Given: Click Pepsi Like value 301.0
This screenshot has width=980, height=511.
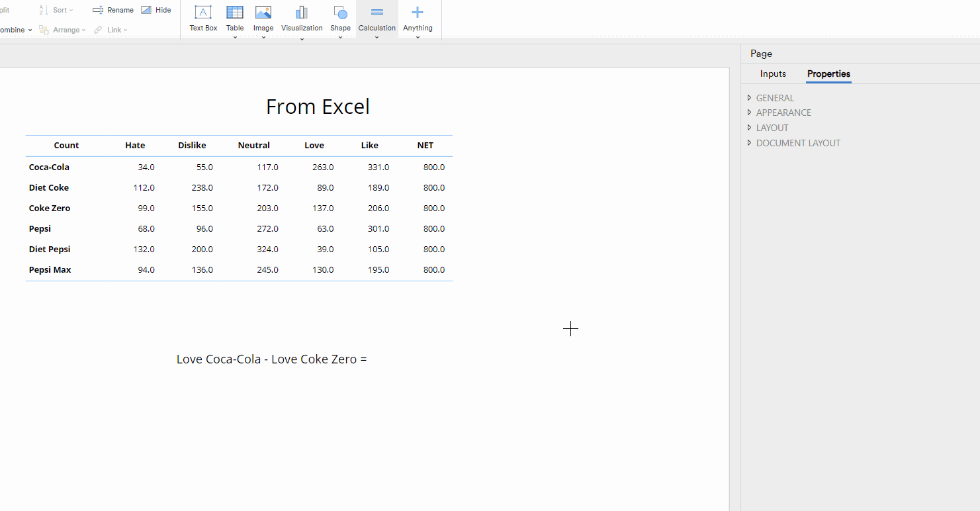Looking at the screenshot, I should 379,229.
